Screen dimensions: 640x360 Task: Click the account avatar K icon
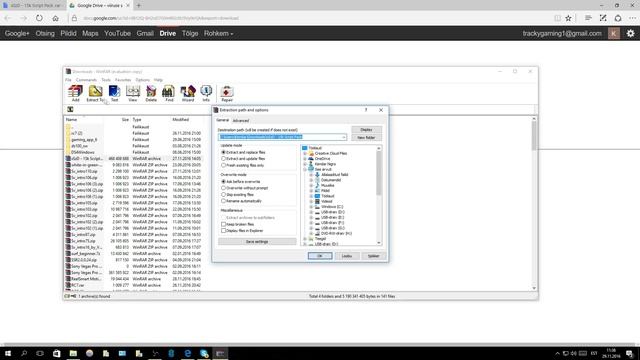(x=613, y=33)
